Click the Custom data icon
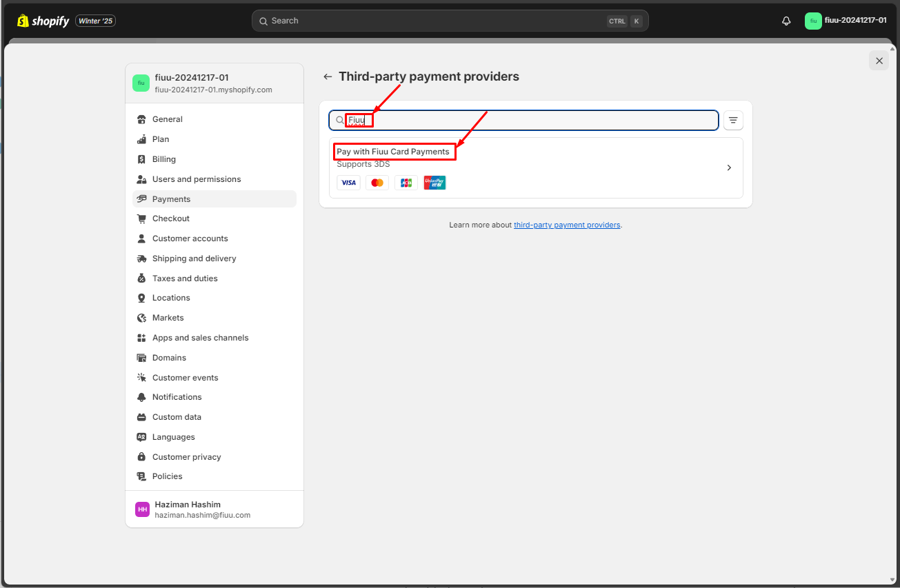Viewport: 900px width, 588px height. tap(141, 417)
